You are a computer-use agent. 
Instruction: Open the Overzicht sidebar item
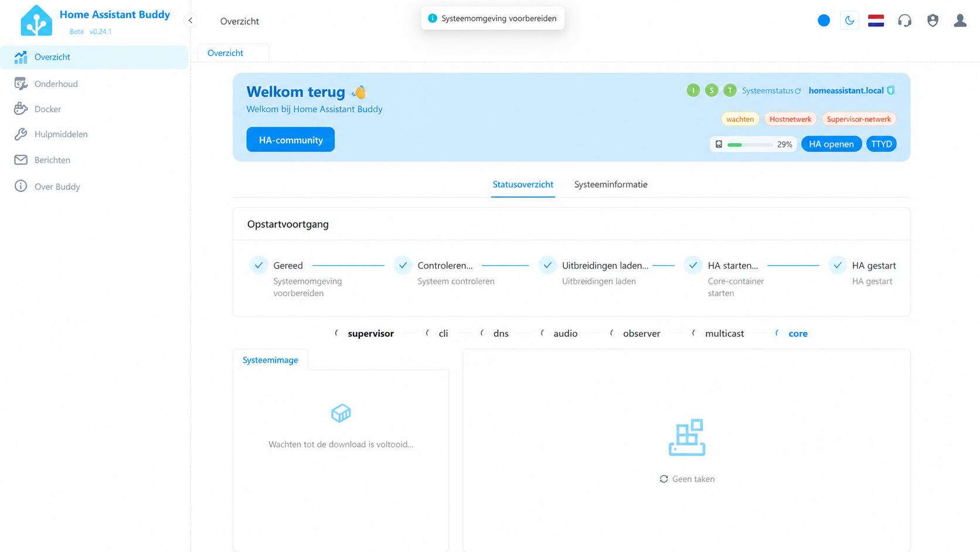(94, 57)
